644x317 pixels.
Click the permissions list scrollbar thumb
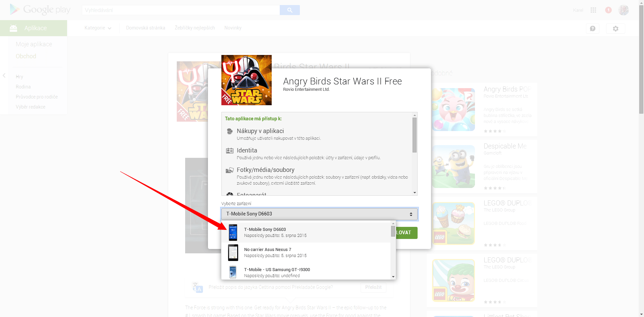(x=415, y=135)
